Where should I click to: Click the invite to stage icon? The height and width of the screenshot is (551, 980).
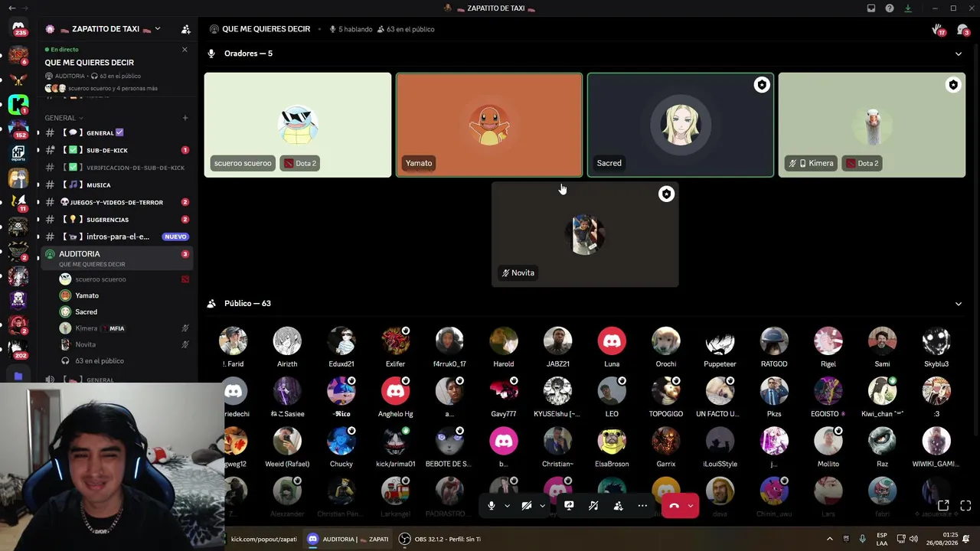point(618,506)
